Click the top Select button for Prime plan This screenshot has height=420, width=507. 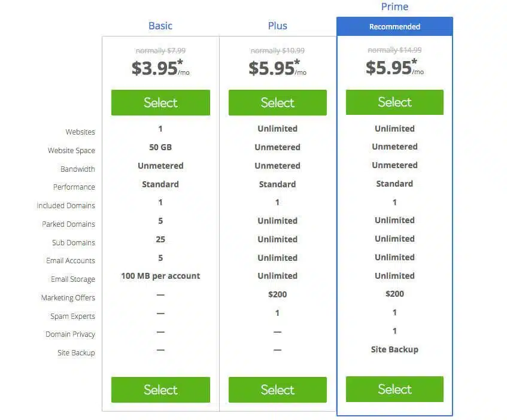pos(394,102)
